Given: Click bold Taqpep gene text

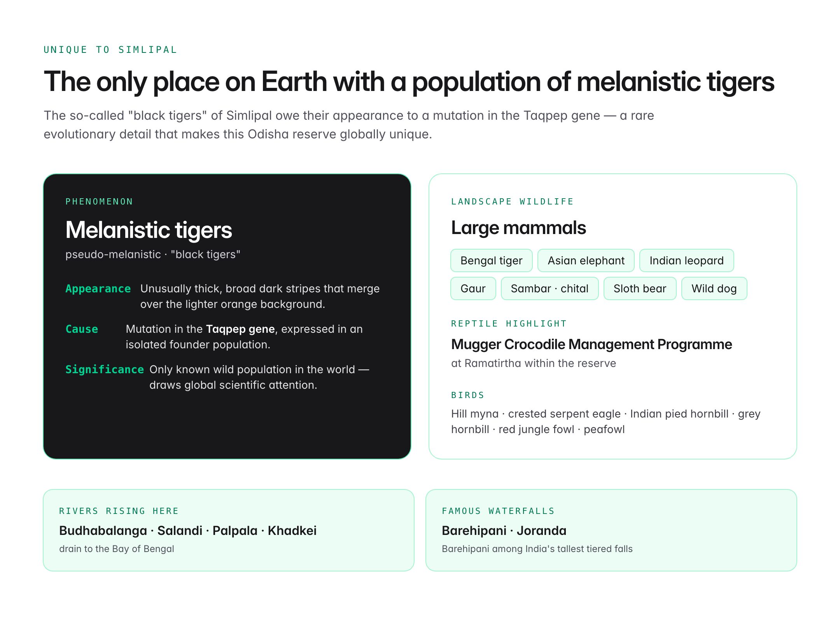Looking at the screenshot, I should (x=240, y=329).
